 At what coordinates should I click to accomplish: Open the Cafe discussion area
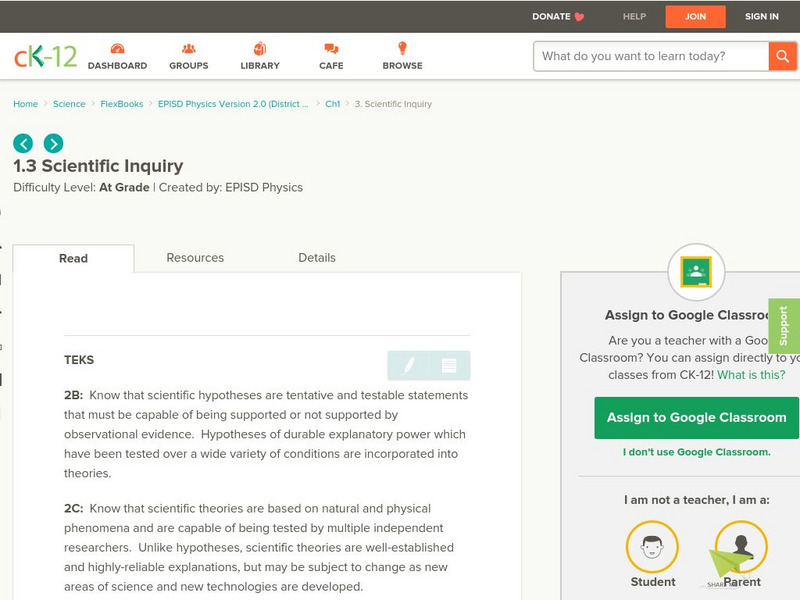(330, 57)
